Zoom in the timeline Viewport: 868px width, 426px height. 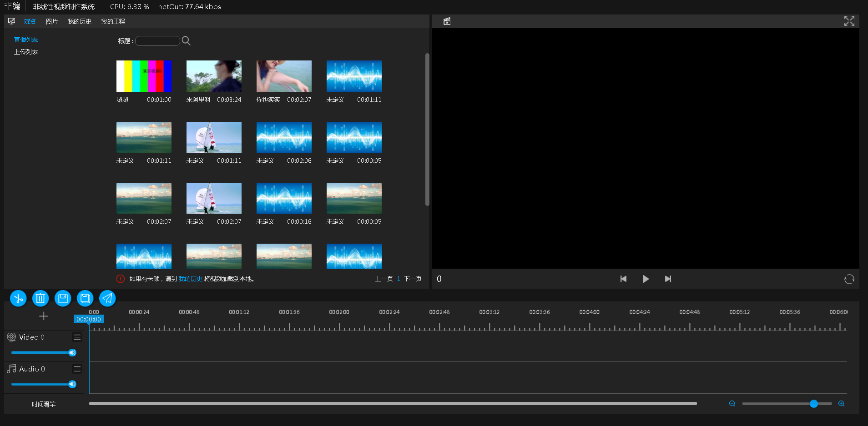(841, 404)
